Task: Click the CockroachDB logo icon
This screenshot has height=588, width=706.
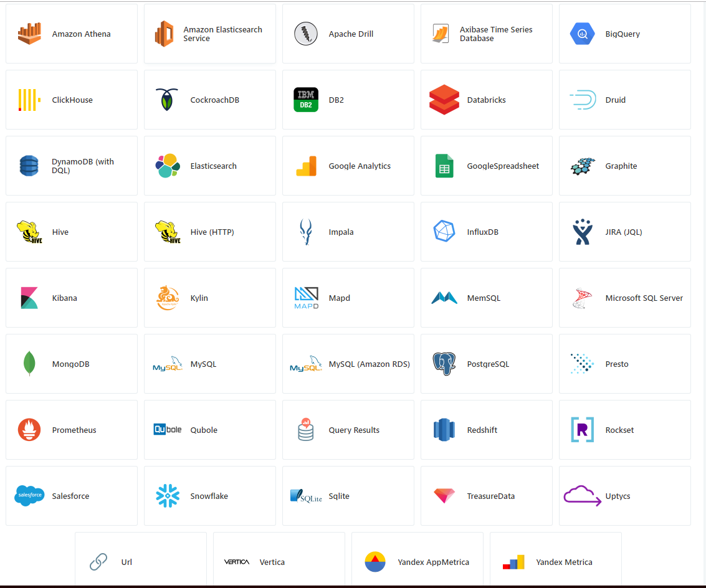Action: click(x=167, y=100)
